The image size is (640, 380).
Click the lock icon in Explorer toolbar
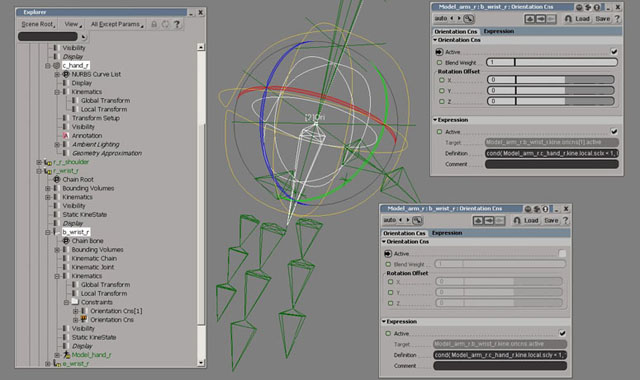point(154,24)
